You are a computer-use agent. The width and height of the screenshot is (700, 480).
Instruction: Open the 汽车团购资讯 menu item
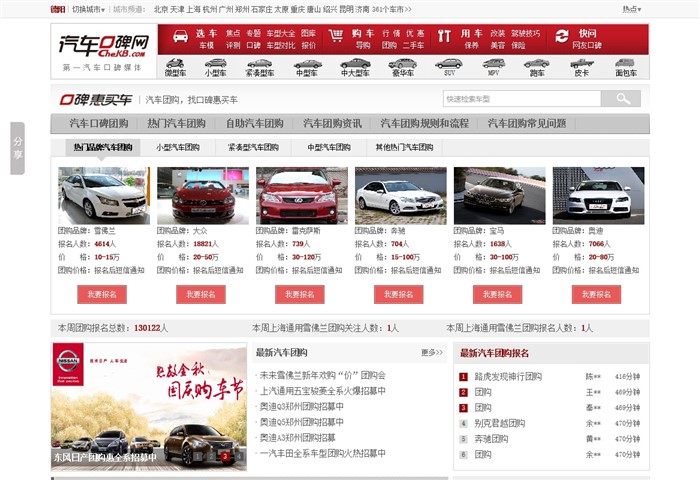(332, 124)
